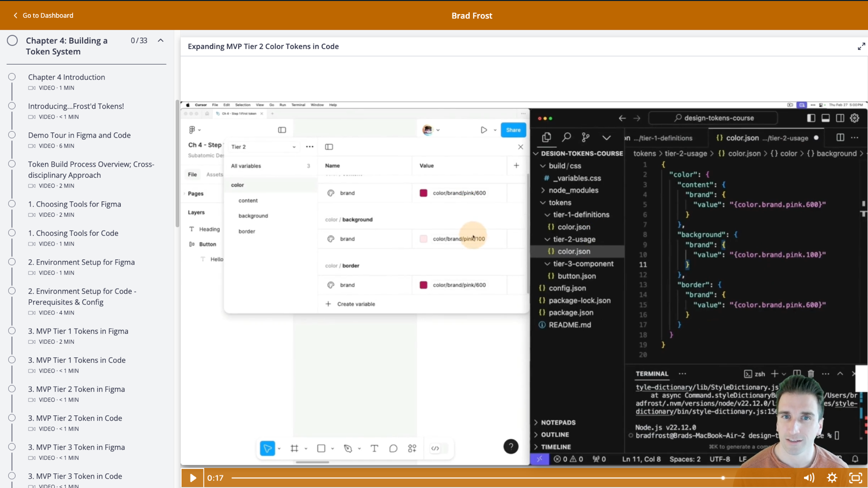868x488 pixels.
Task: Add new variable column plus icon
Action: click(516, 165)
